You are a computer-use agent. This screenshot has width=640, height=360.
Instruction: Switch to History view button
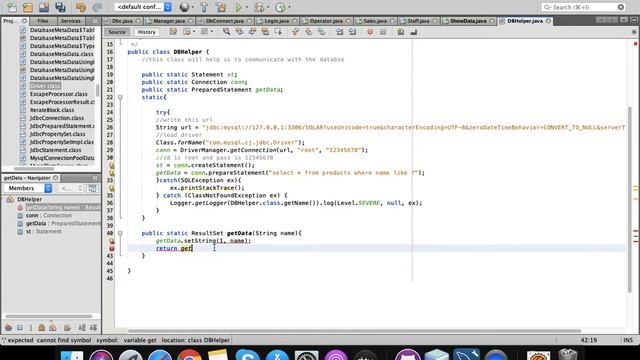[x=147, y=32]
